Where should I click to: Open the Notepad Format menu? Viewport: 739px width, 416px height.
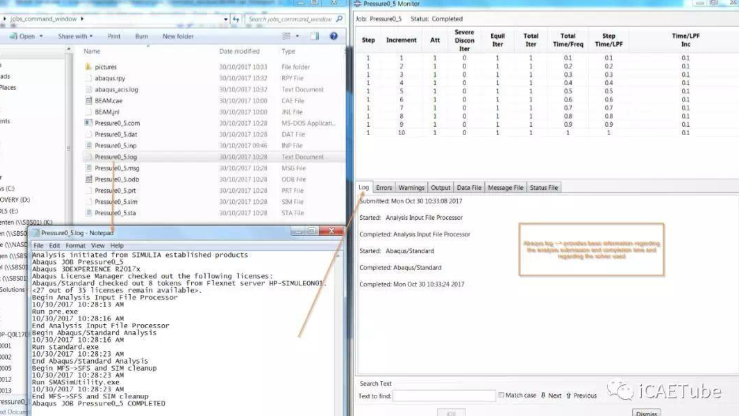[x=75, y=245]
